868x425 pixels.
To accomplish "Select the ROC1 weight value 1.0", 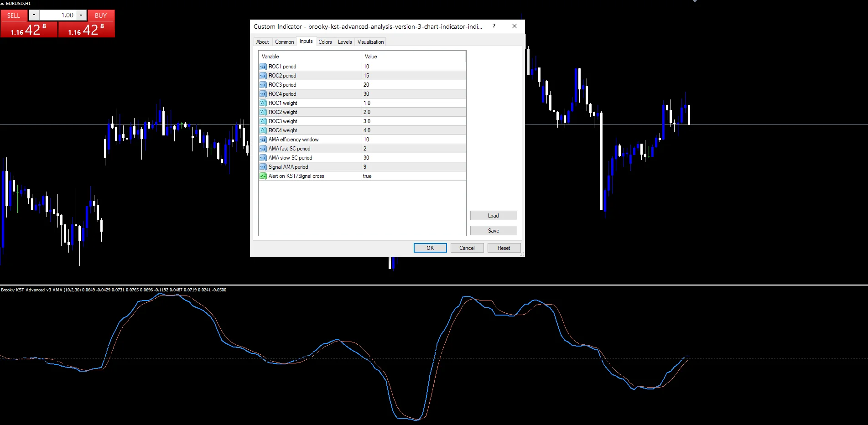I will [x=414, y=103].
